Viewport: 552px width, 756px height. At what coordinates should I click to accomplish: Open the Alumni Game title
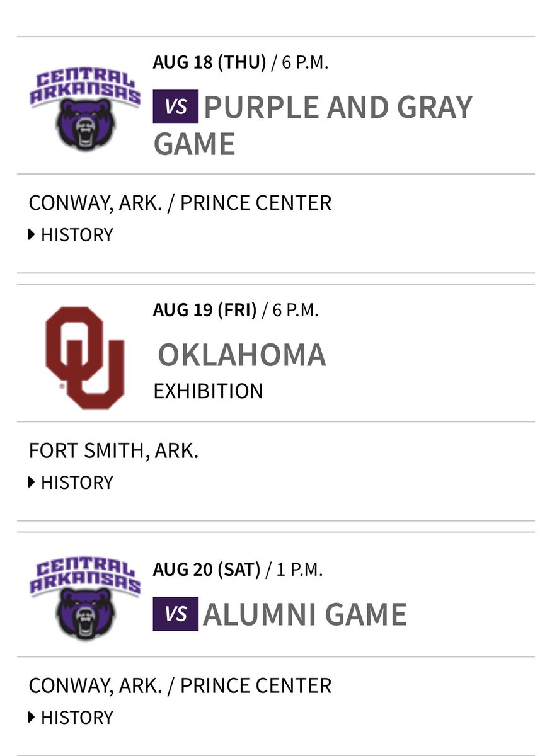[305, 615]
